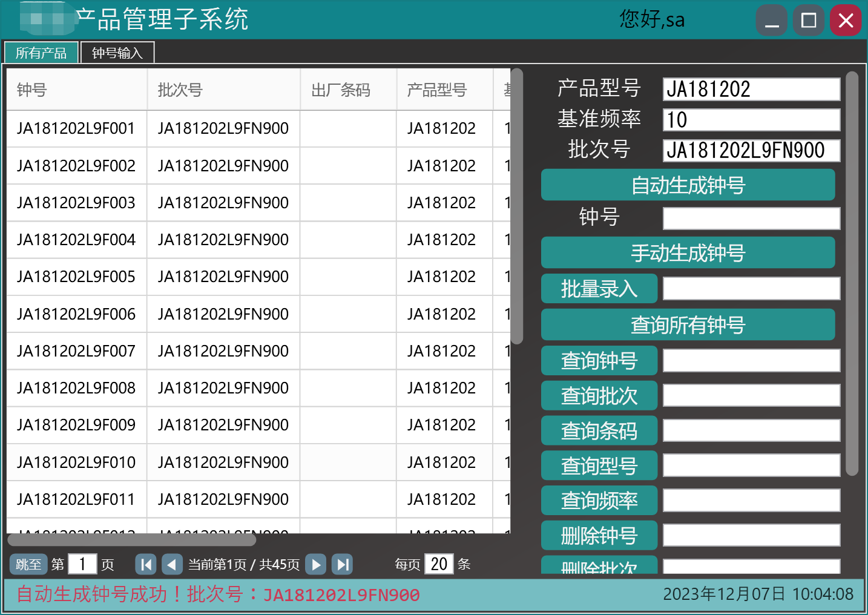Select row JA181202L9F004
This screenshot has height=615, width=868.
[258, 240]
